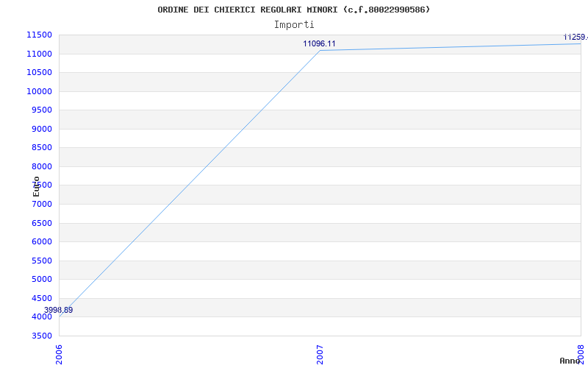Select the 2007 x-axis label
The height and width of the screenshot is (368, 588).
tap(320, 354)
